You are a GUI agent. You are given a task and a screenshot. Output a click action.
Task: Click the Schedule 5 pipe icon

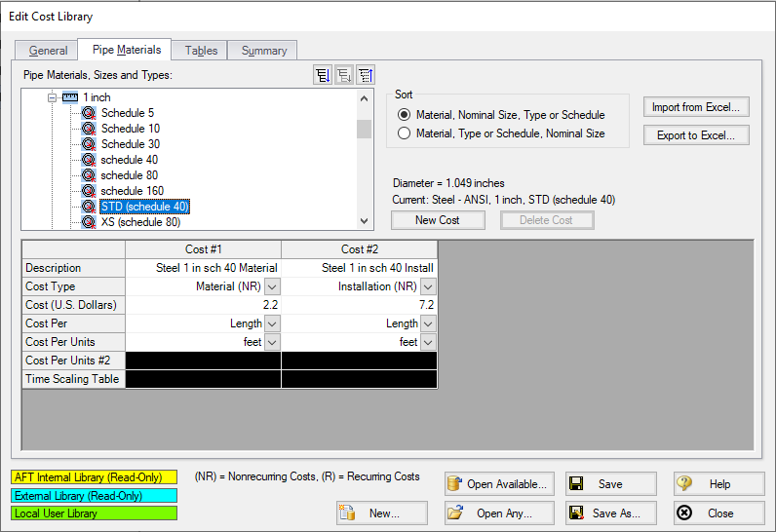(x=89, y=113)
